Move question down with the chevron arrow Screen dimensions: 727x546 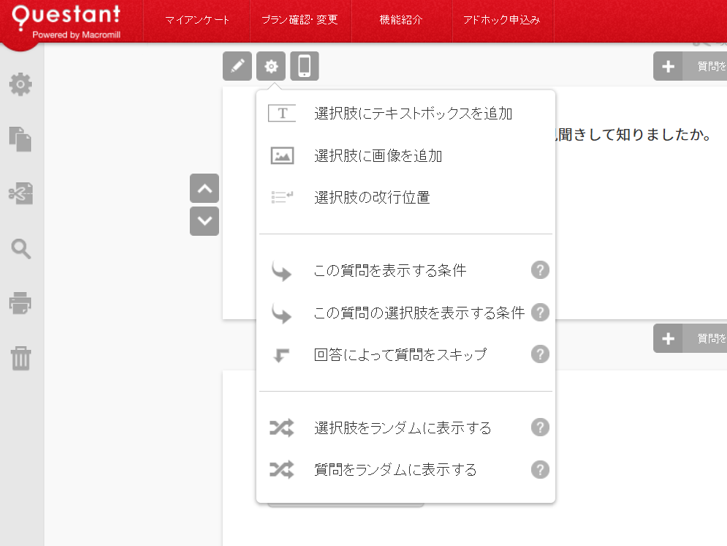(204, 221)
